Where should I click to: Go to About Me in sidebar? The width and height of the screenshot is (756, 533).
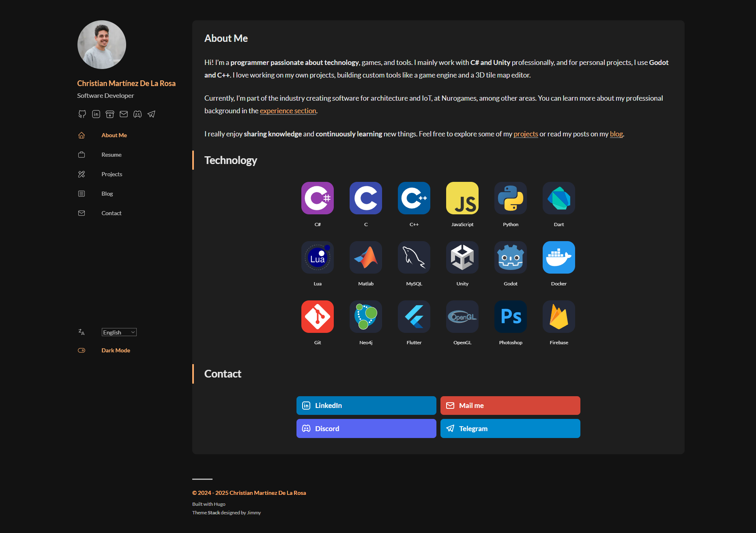coord(114,135)
